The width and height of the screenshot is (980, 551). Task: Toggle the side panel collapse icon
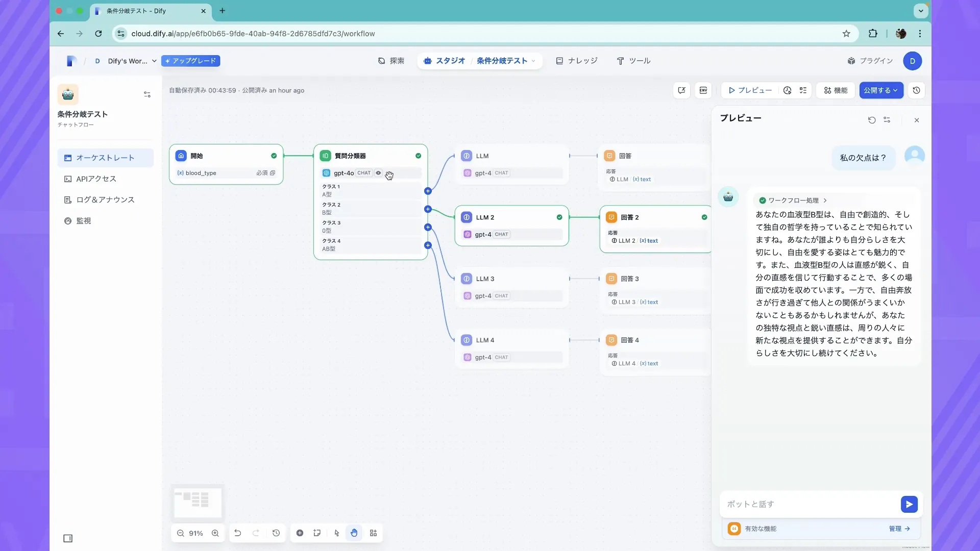coord(68,538)
